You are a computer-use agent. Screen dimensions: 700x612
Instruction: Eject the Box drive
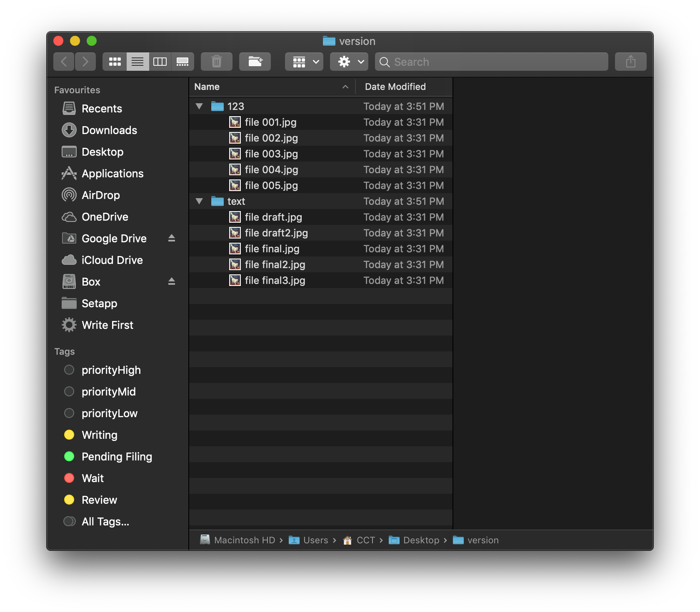[x=172, y=281]
